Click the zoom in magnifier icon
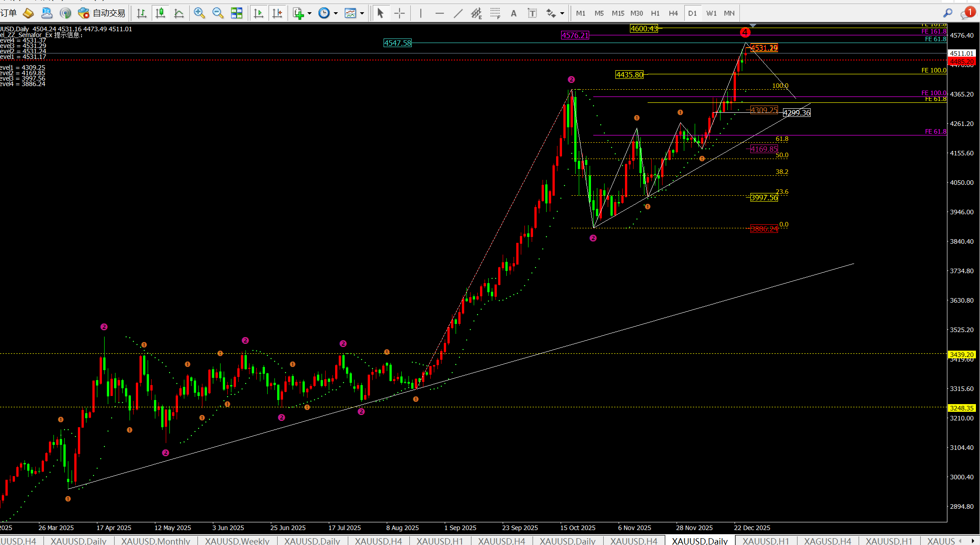The image size is (980, 545). pyautogui.click(x=199, y=13)
